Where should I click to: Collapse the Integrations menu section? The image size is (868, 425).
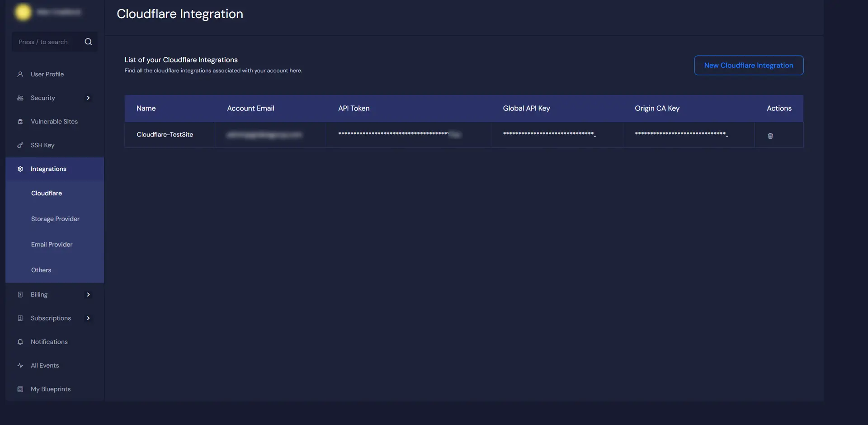[x=55, y=169]
